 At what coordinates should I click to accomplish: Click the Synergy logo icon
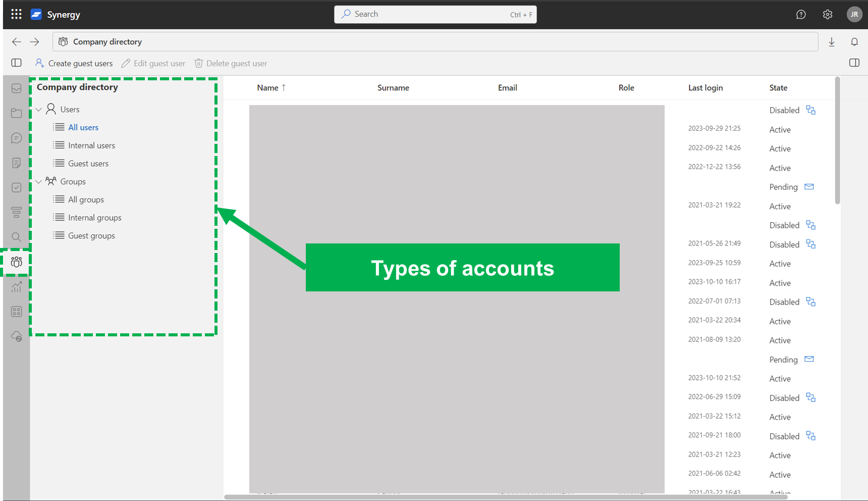(36, 14)
